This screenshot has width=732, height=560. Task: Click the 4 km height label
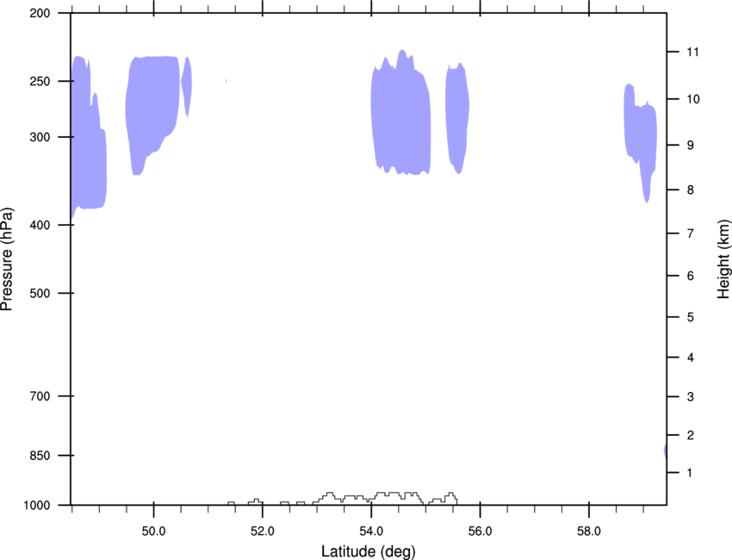(690, 358)
